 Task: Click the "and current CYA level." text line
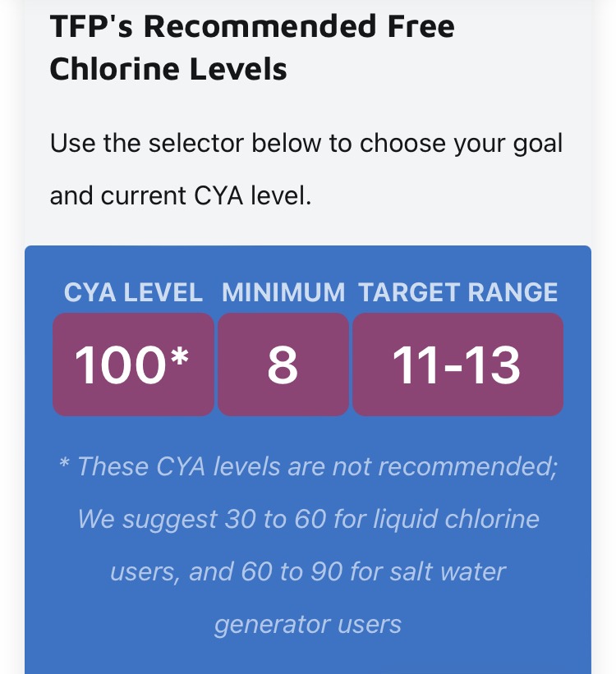180,196
